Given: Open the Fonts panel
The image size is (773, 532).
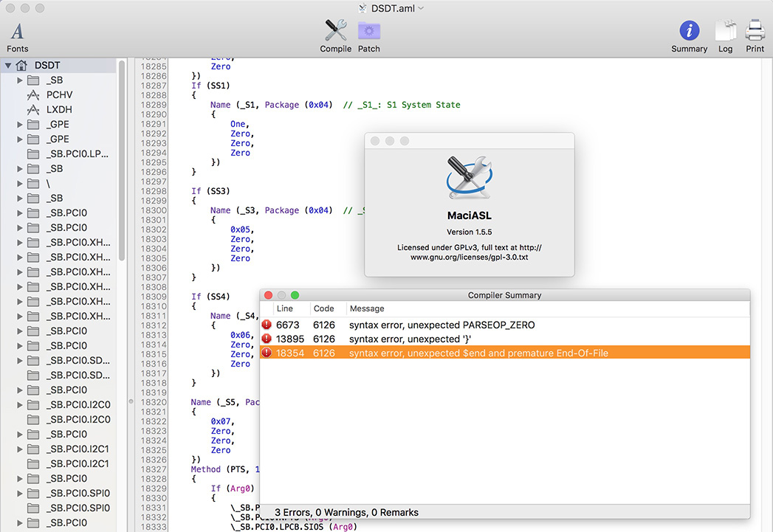Looking at the screenshot, I should pos(17,36).
